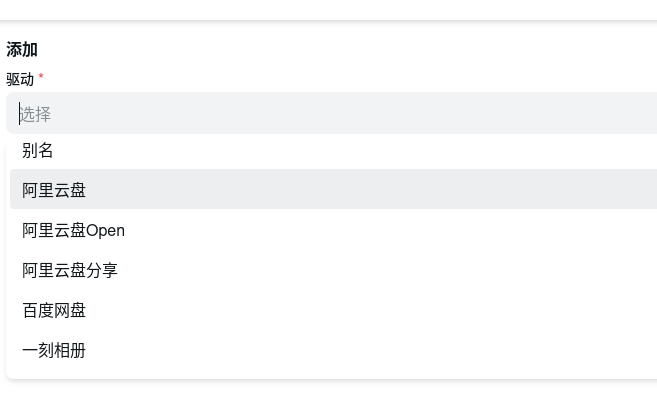This screenshot has height=400, width=657.
Task: Select 别名 from the driver list
Action: [x=38, y=151]
